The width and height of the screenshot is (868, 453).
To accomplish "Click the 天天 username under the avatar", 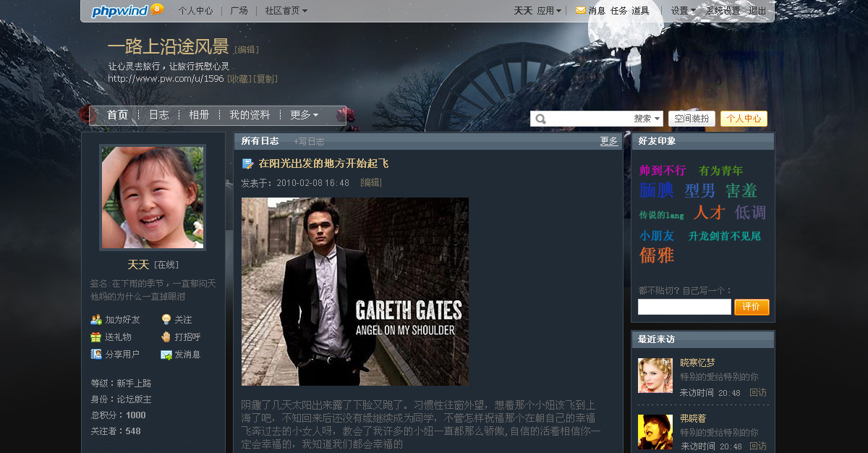I will click(138, 265).
